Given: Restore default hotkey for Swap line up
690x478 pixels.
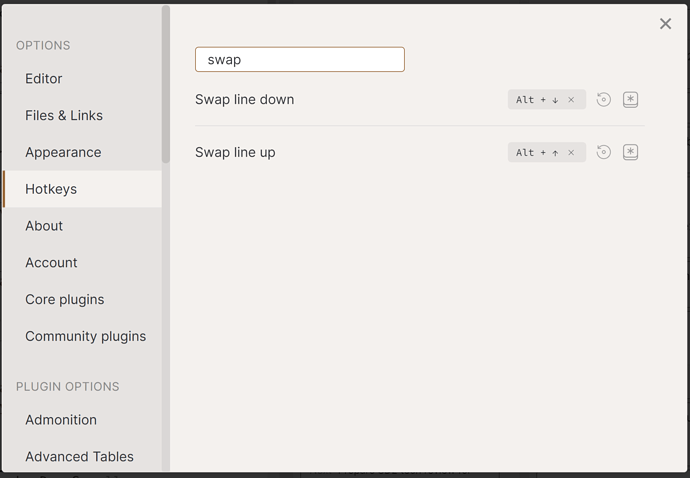Looking at the screenshot, I should 604,152.
